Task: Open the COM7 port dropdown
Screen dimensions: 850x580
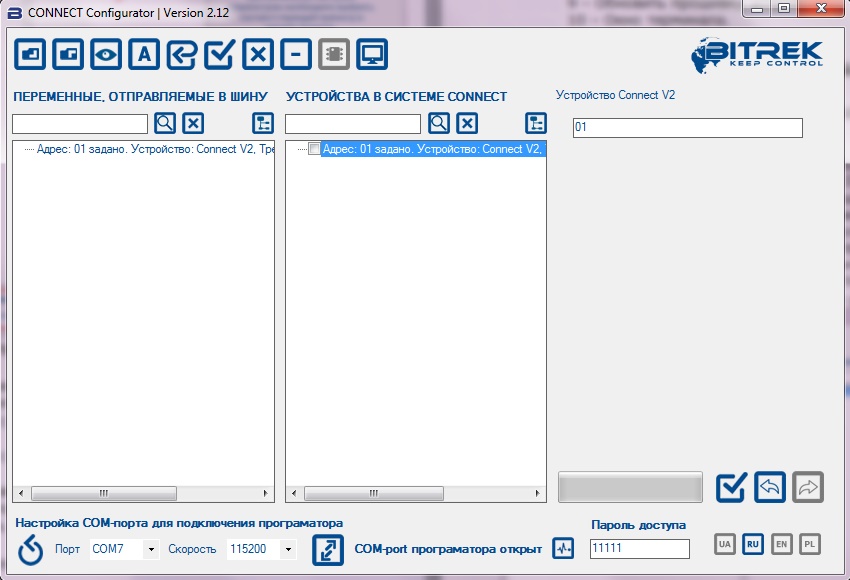Action: 151,549
